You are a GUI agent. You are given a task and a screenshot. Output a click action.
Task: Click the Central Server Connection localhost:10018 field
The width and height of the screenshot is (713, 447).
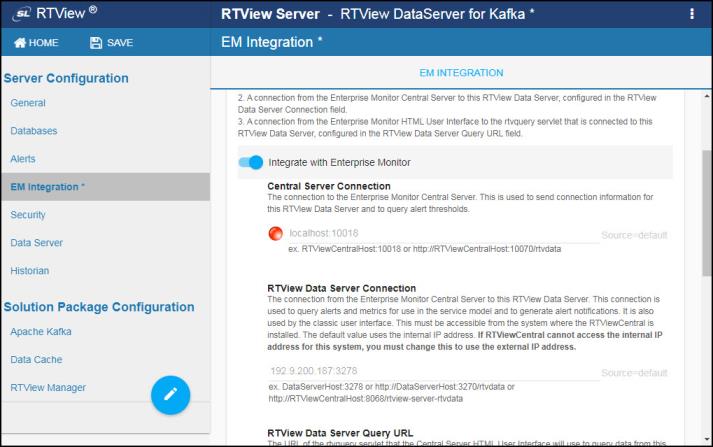click(x=440, y=234)
